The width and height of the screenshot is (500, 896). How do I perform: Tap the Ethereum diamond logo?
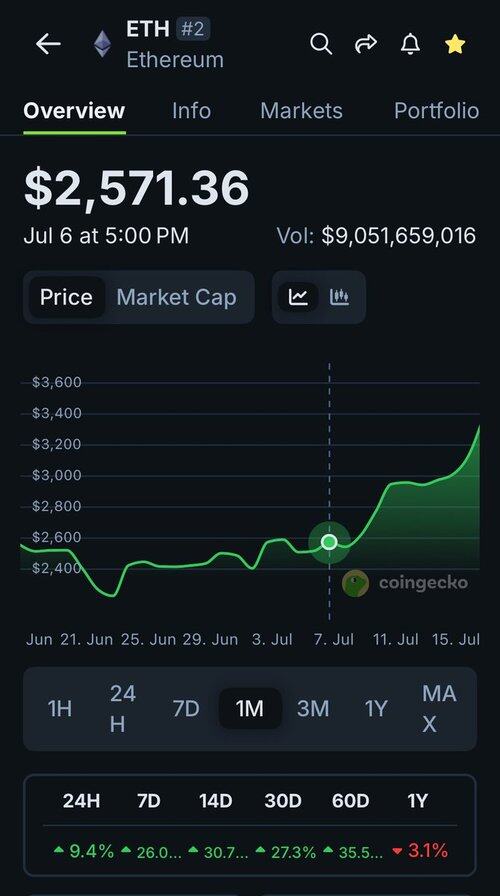pos(102,44)
